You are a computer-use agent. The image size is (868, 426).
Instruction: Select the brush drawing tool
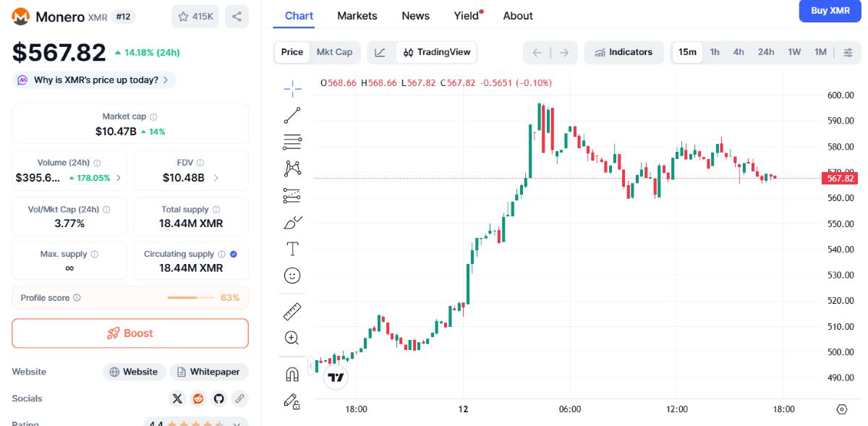[x=292, y=223]
